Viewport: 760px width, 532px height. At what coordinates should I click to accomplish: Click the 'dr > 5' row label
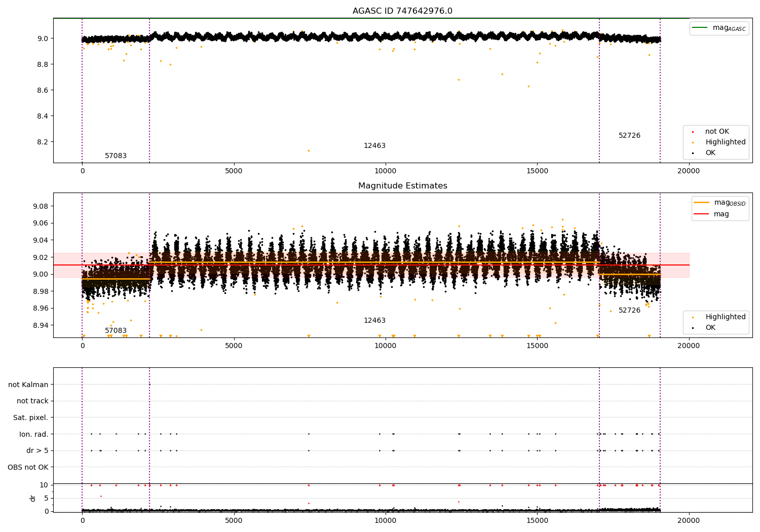[37, 450]
